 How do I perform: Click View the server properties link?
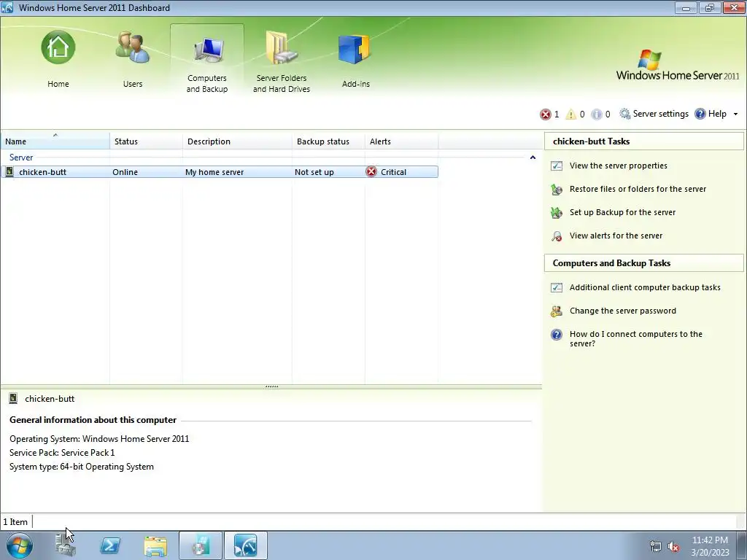click(619, 166)
